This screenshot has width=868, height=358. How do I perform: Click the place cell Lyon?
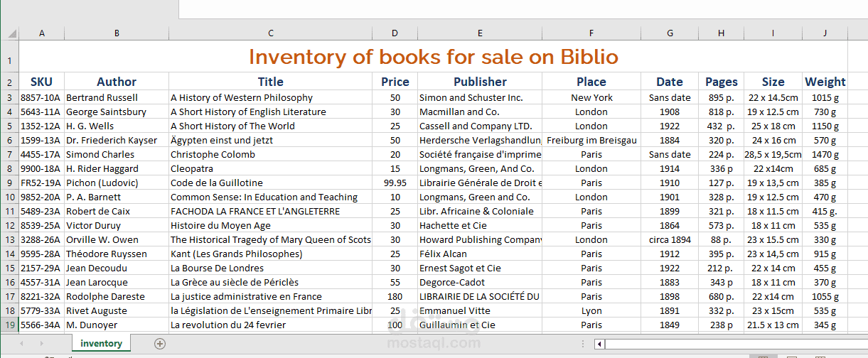[x=591, y=310]
